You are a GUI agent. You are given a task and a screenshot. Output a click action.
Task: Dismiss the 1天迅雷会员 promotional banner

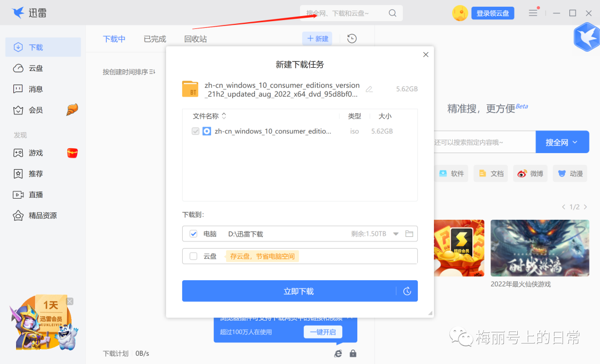click(x=70, y=301)
